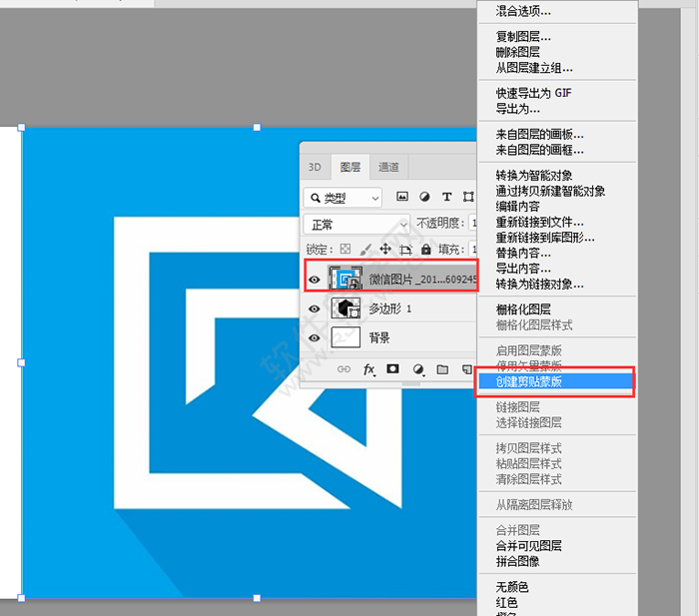Click the 填充 fill value field
699x616 pixels.
point(472,250)
